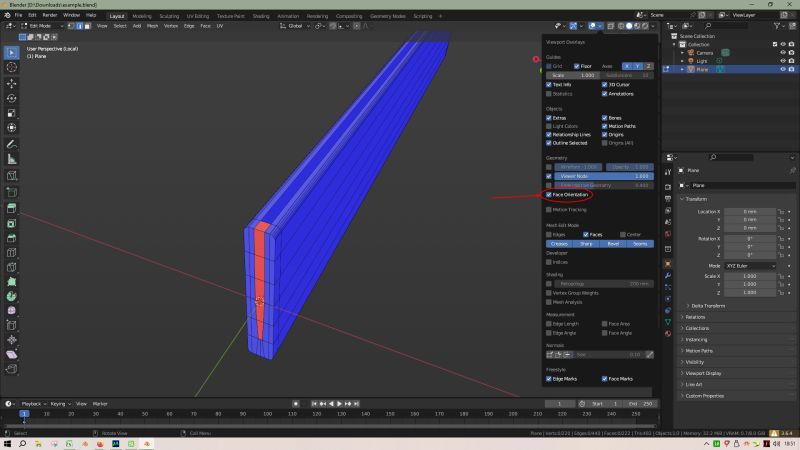
Task: Expand the Relations section
Action: pyautogui.click(x=694, y=317)
